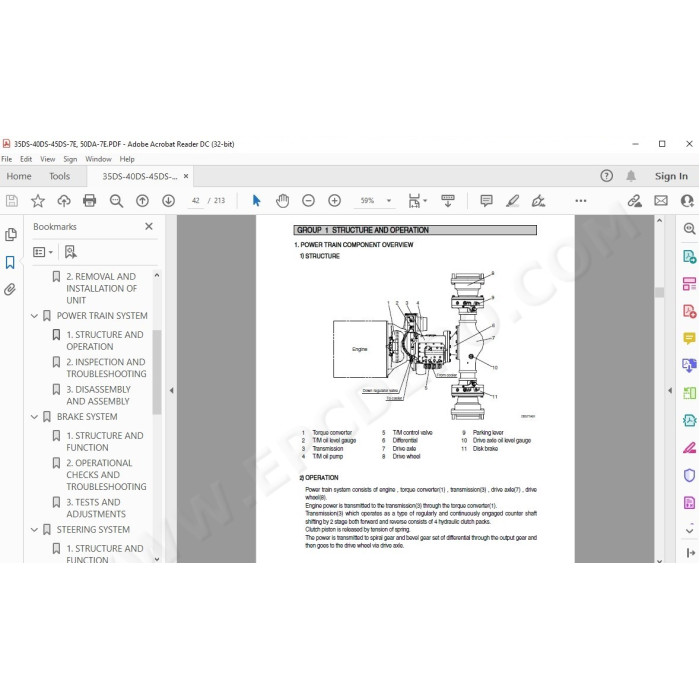Add the file to starred favorites
This screenshot has width=700, height=700.
[x=38, y=201]
